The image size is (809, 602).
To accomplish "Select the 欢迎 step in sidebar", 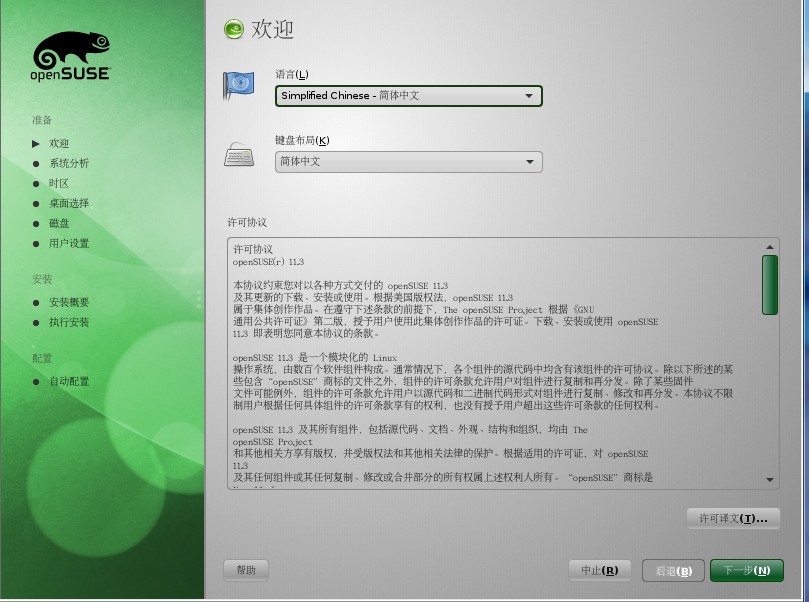I will click(x=59, y=143).
